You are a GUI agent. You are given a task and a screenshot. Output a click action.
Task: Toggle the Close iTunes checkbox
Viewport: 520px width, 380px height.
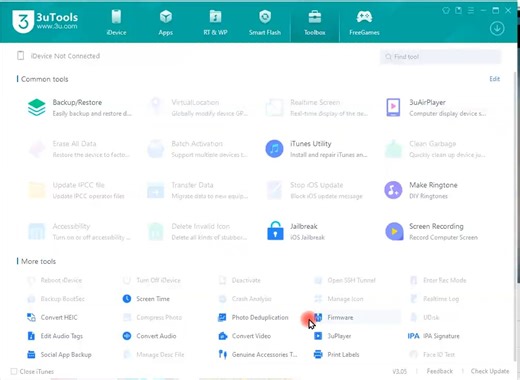(x=14, y=371)
